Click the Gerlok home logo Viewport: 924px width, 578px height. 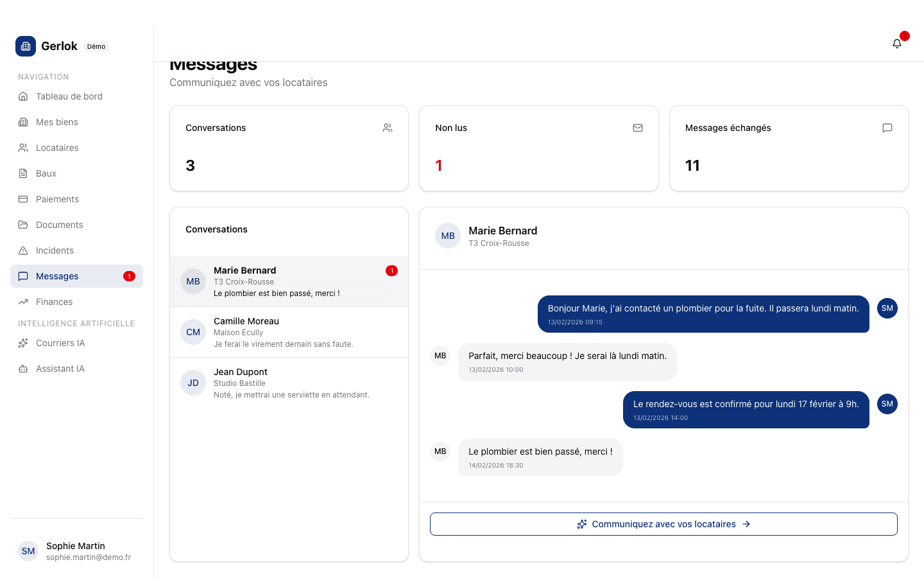click(26, 46)
